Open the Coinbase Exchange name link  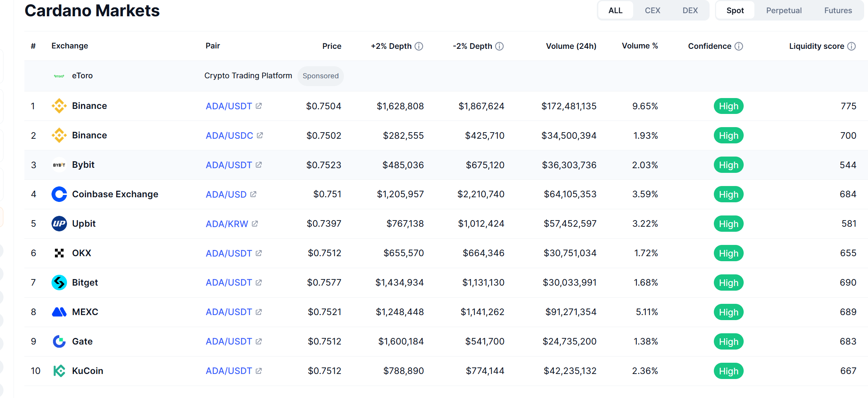(115, 194)
